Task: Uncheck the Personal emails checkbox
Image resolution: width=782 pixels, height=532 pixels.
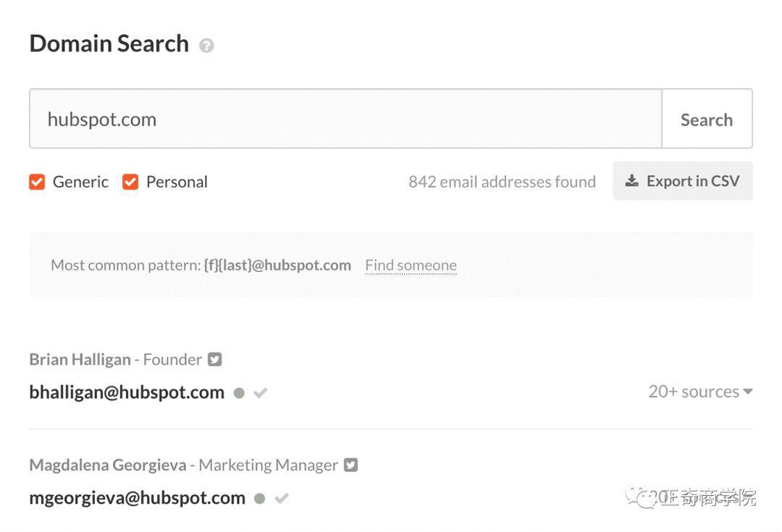Action: pyautogui.click(x=130, y=182)
